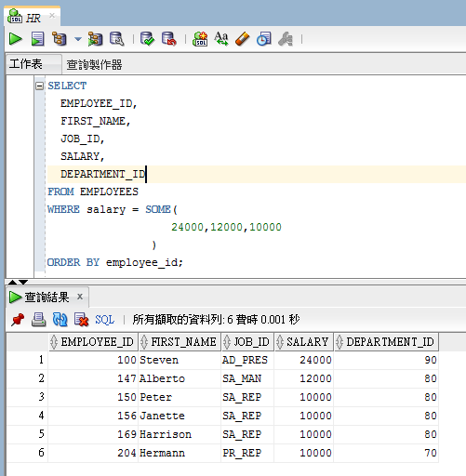The width and height of the screenshot is (466, 476).
Task: Pin the query results with pushpin
Action: point(18,320)
